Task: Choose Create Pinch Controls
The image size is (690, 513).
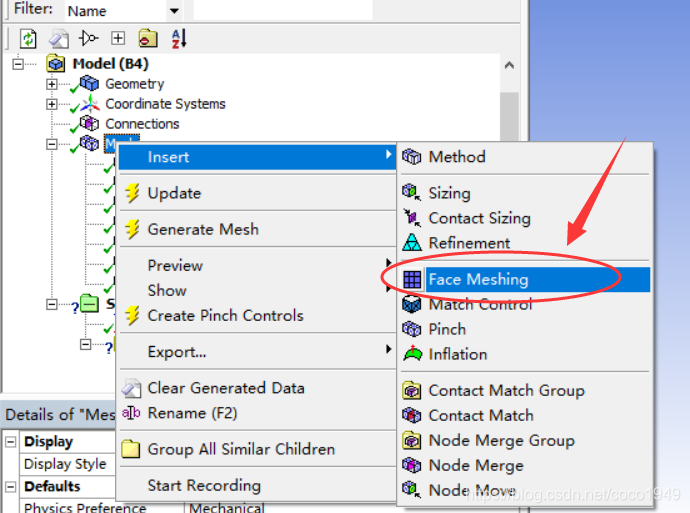Action: point(257,315)
